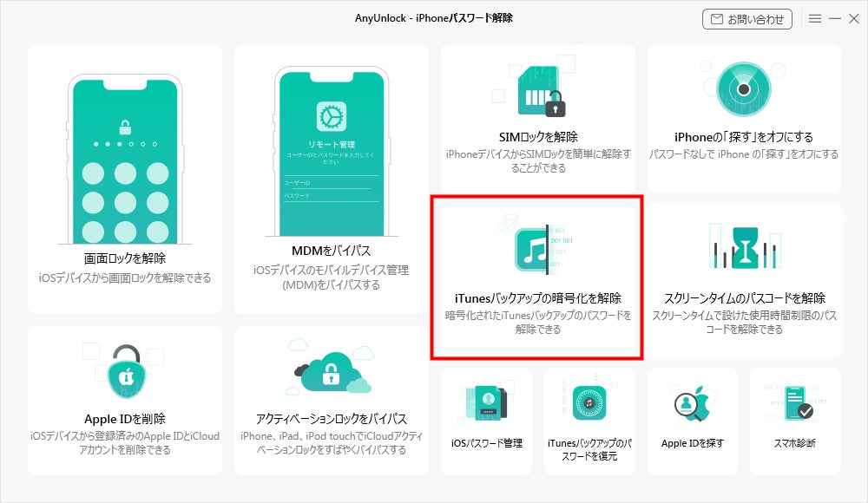Click description iPhoneデバイスからSIMロックを簡単に解除
This screenshot has height=503, width=868.
[x=538, y=161]
